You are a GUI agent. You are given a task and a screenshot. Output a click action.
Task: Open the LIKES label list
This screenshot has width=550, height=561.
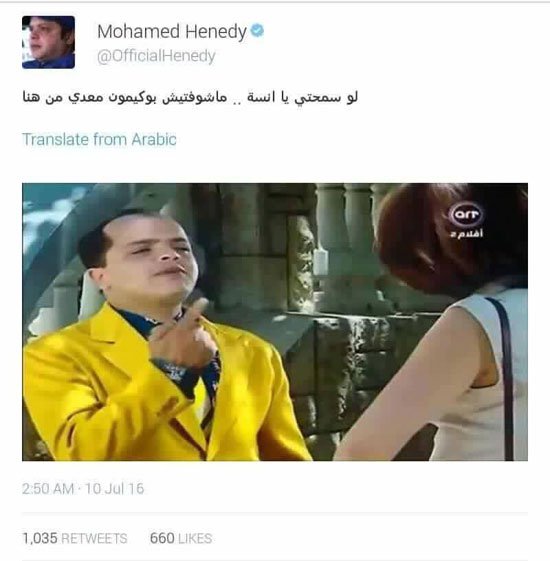[195, 538]
